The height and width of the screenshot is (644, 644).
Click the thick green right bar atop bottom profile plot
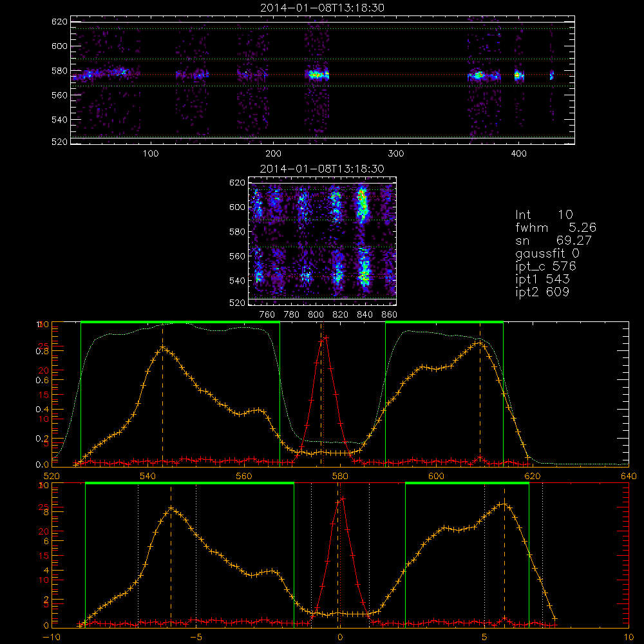point(467,484)
